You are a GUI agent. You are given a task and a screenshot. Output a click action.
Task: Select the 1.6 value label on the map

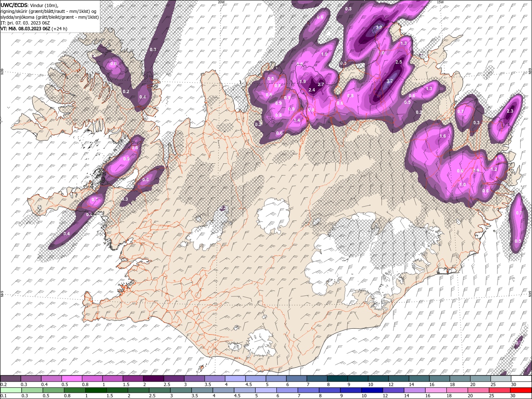pos(443,136)
